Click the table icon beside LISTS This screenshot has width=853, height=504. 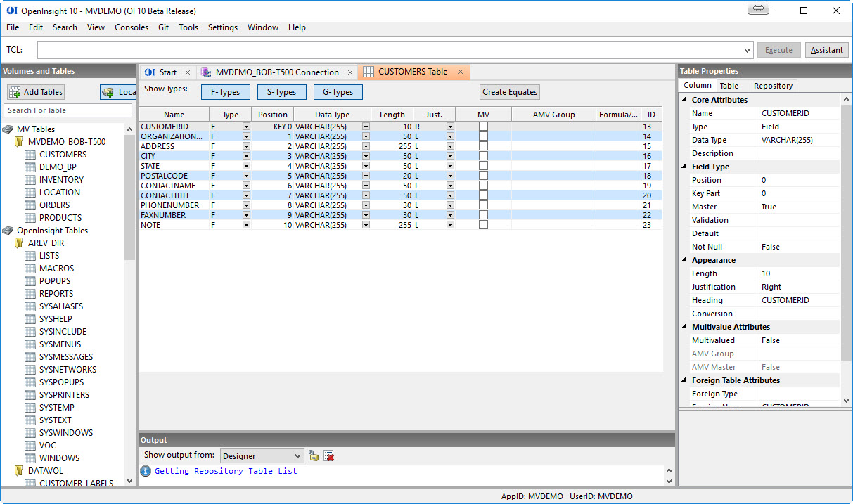point(30,256)
